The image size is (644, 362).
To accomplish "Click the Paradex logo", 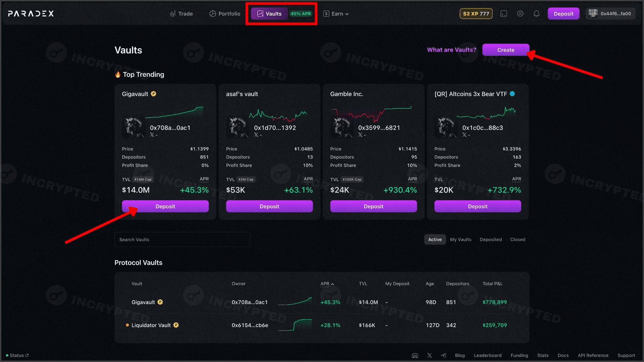I will pos(31,14).
